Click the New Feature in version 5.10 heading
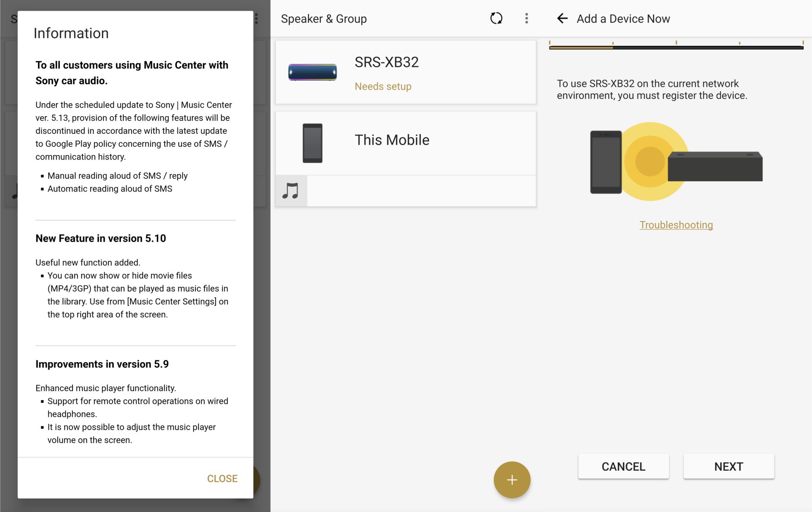 [101, 238]
